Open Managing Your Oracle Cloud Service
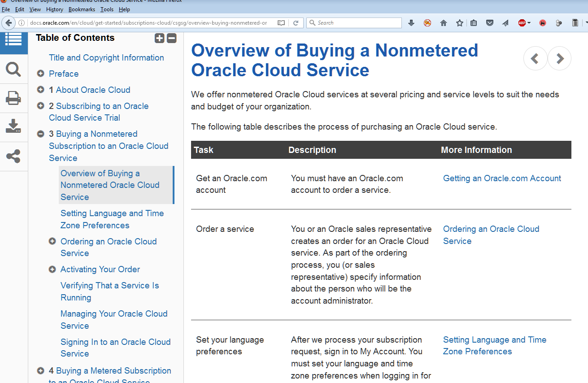 pyautogui.click(x=114, y=320)
